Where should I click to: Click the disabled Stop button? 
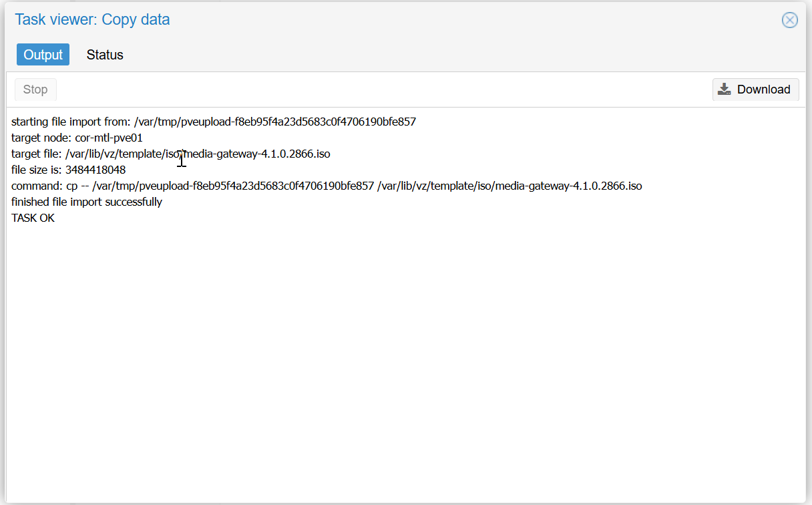35,90
